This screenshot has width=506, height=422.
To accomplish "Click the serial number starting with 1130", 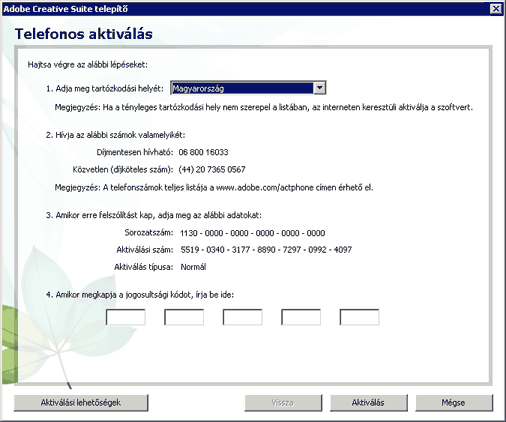I will tap(253, 233).
